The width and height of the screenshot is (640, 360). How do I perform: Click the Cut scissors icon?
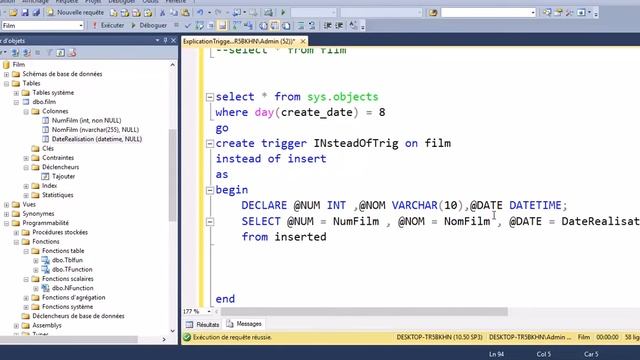[162, 13]
